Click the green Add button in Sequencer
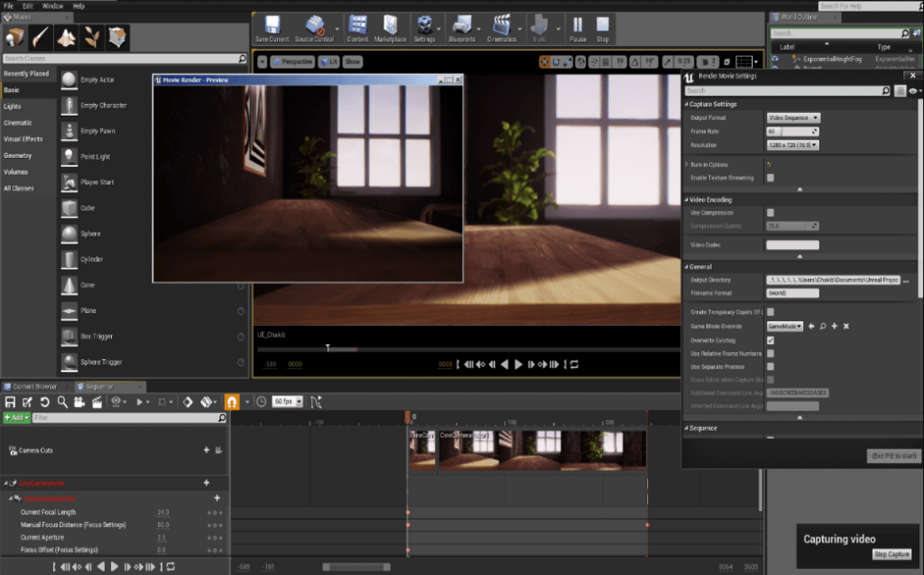Image resolution: width=924 pixels, height=575 pixels. 16,417
